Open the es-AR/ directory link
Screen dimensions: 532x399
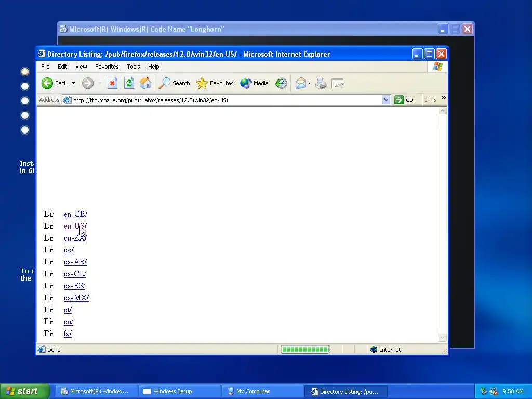tap(75, 262)
